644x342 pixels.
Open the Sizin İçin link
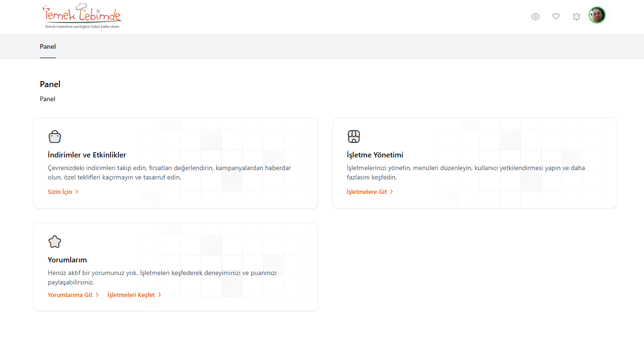click(63, 192)
